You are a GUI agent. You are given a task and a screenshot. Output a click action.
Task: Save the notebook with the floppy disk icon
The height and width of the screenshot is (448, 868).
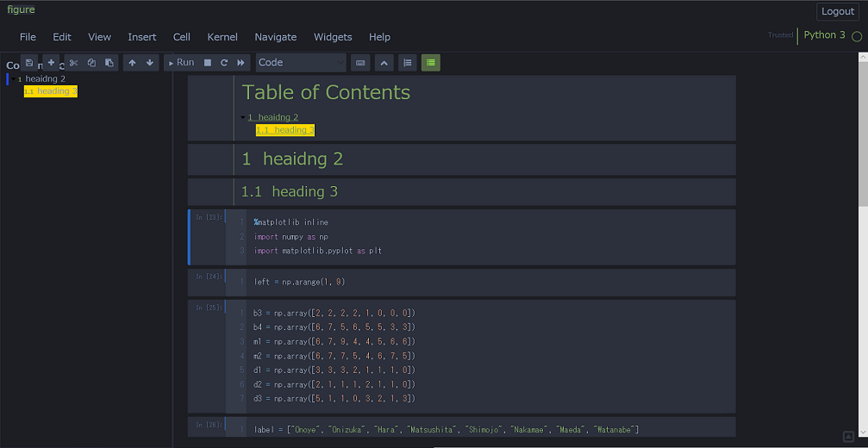[29, 63]
